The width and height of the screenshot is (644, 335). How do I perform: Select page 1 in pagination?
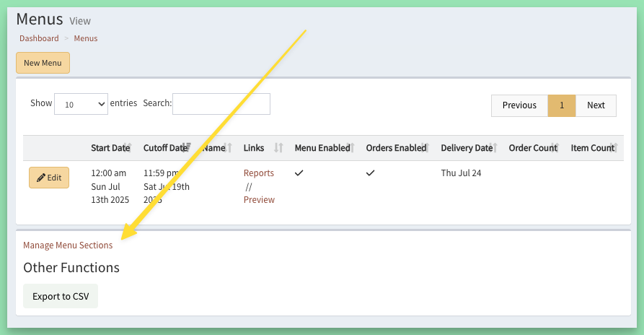pyautogui.click(x=562, y=105)
